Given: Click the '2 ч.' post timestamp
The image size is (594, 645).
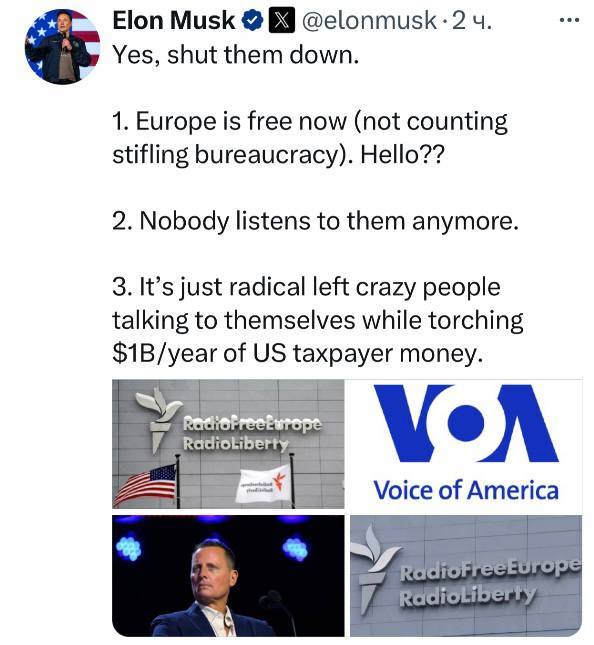Looking at the screenshot, I should (x=471, y=21).
